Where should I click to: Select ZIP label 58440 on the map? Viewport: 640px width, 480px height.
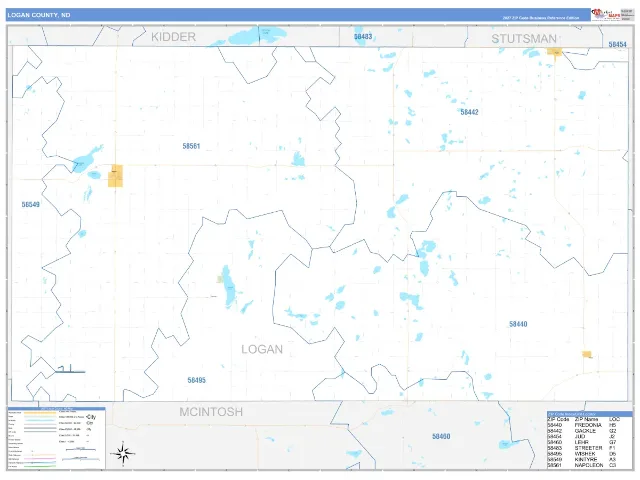(x=518, y=324)
